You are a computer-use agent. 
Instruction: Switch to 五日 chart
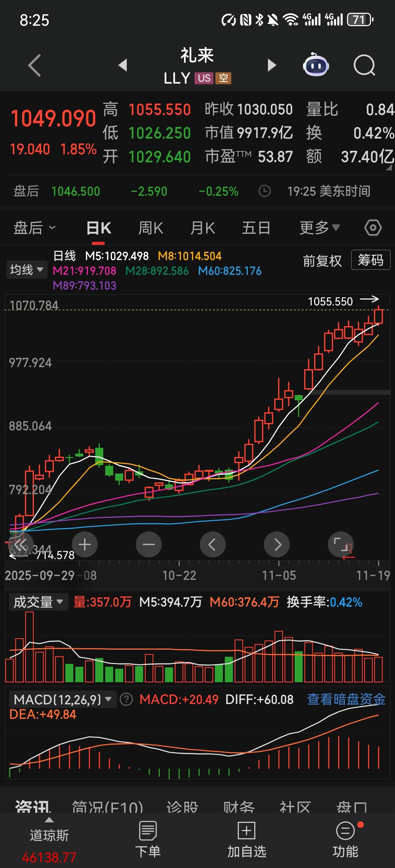[256, 228]
